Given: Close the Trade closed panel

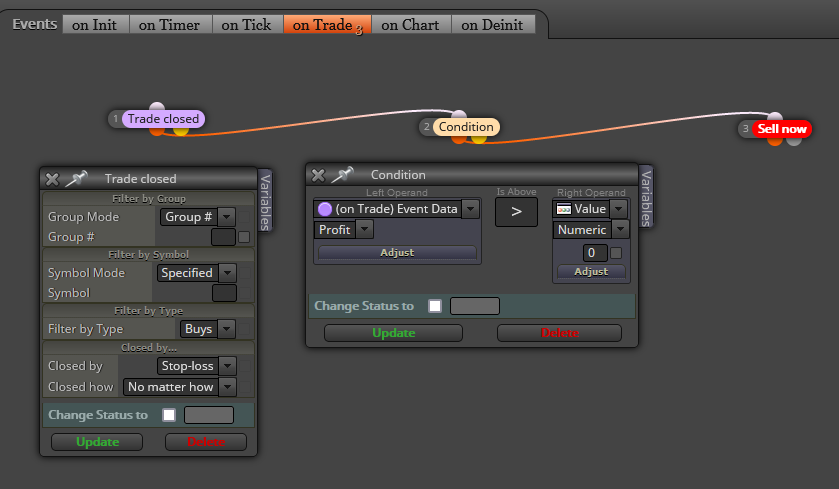Looking at the screenshot, I should 52,179.
